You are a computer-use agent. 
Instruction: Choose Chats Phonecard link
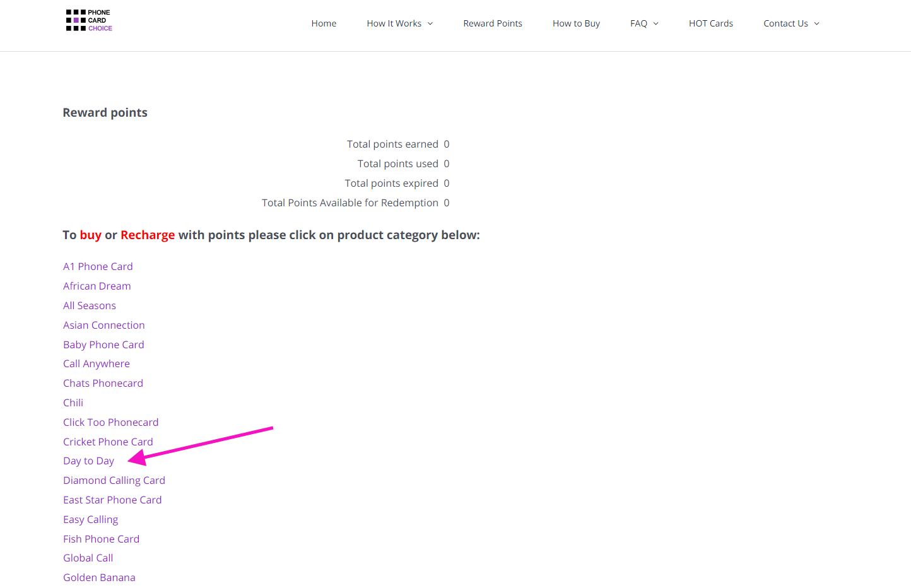click(103, 383)
